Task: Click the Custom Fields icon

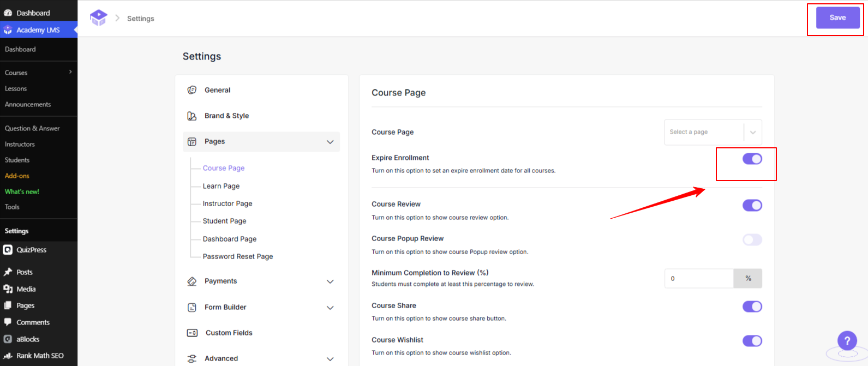Action: click(192, 333)
